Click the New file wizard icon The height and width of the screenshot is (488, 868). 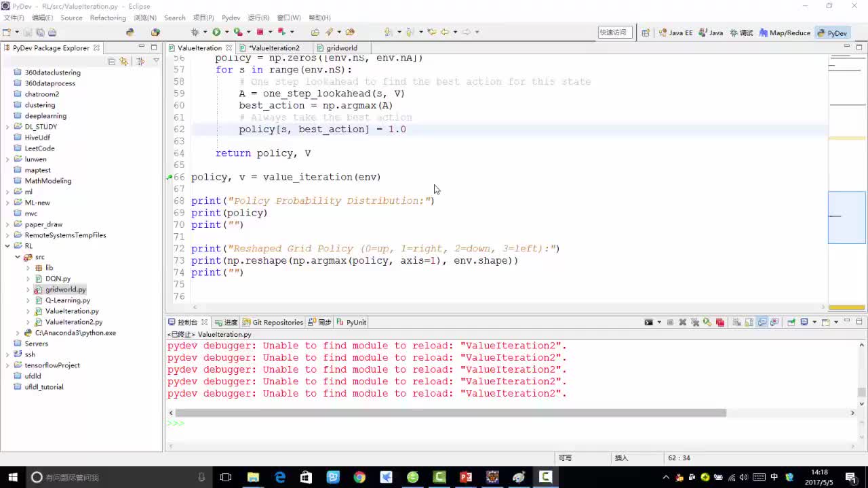point(7,33)
